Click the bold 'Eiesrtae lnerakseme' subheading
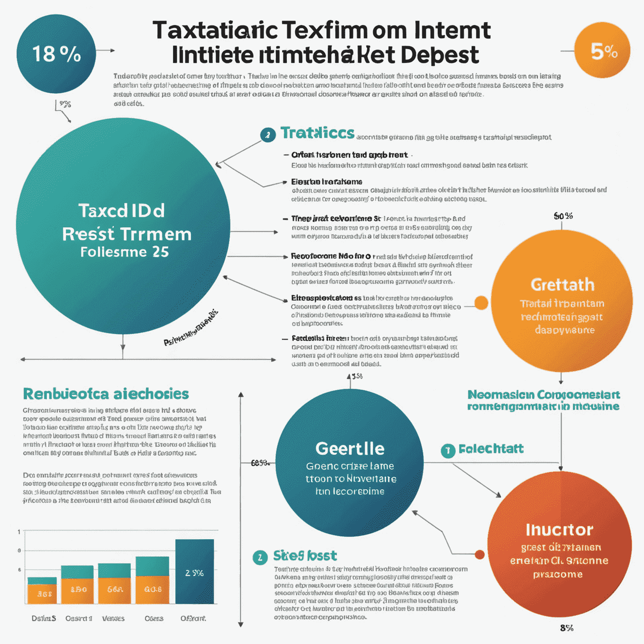 pyautogui.click(x=327, y=182)
